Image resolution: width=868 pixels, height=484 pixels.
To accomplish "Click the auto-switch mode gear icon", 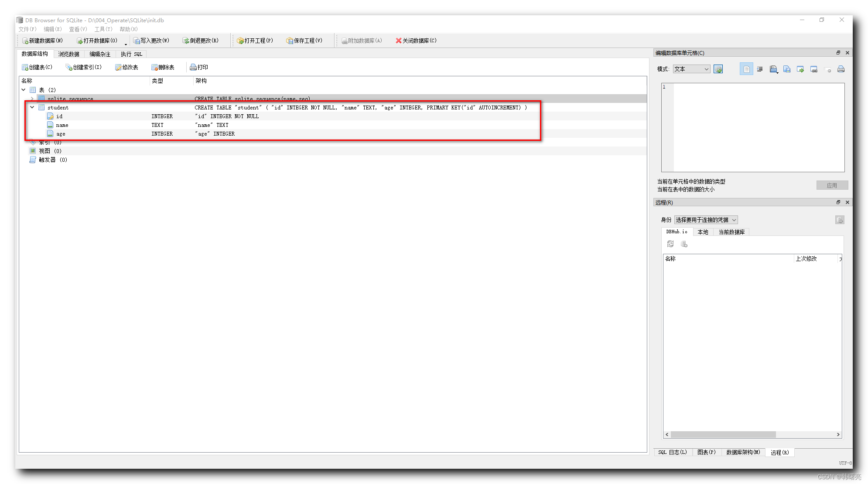I will (x=718, y=69).
